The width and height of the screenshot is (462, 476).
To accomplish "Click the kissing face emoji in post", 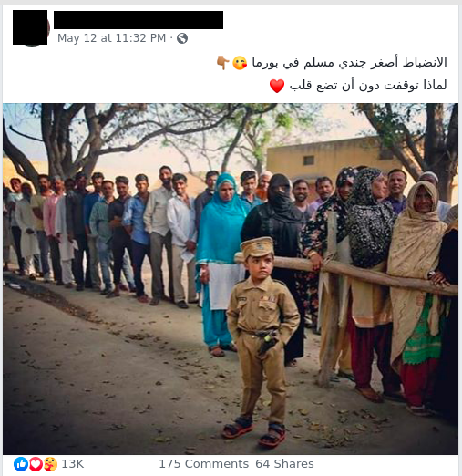I will tap(240, 63).
